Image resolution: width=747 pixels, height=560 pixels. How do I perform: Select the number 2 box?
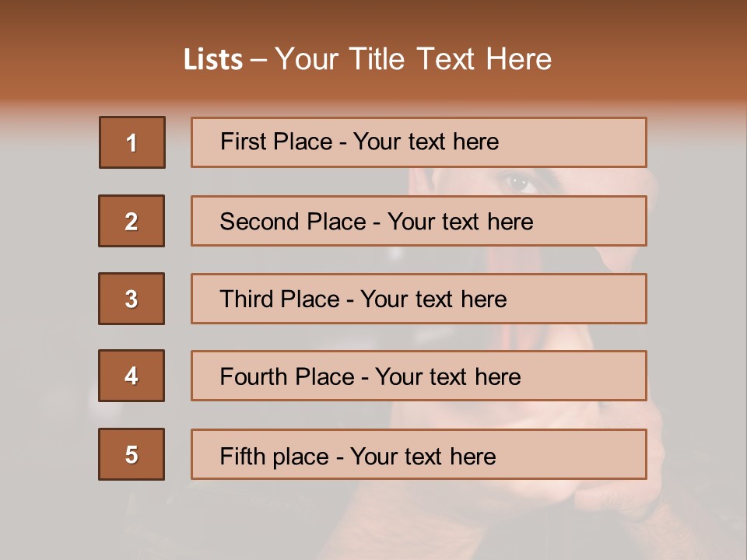pos(132,221)
